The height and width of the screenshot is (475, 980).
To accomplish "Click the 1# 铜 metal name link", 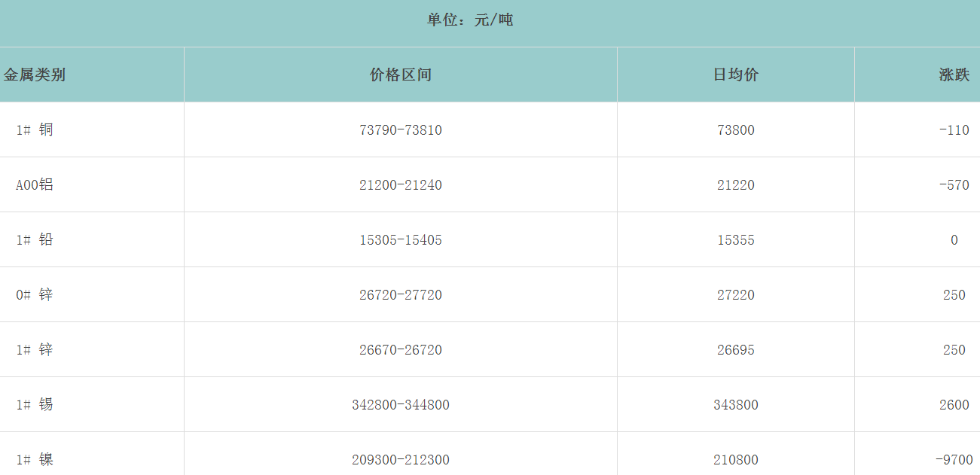I will coord(35,129).
